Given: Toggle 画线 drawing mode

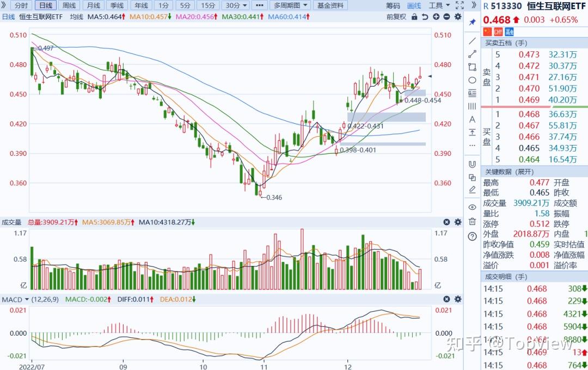Looking at the screenshot, I should (414, 5).
